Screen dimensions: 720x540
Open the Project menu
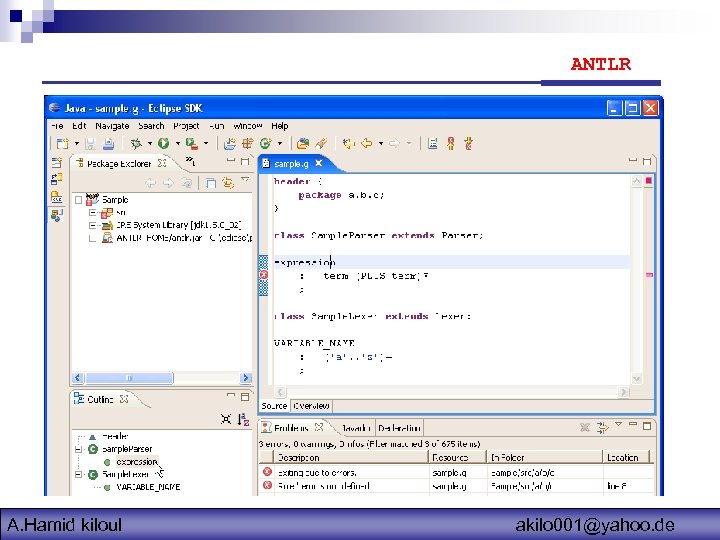(x=186, y=126)
